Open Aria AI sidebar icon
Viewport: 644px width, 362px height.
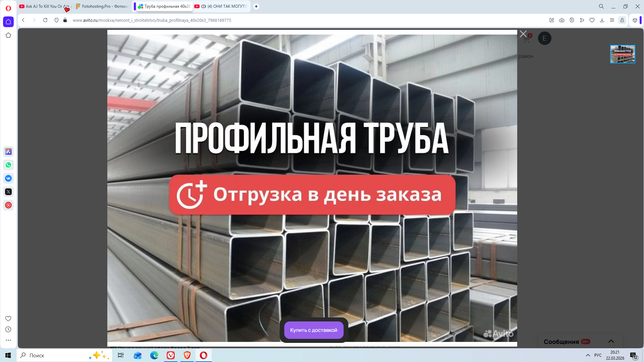click(8, 152)
